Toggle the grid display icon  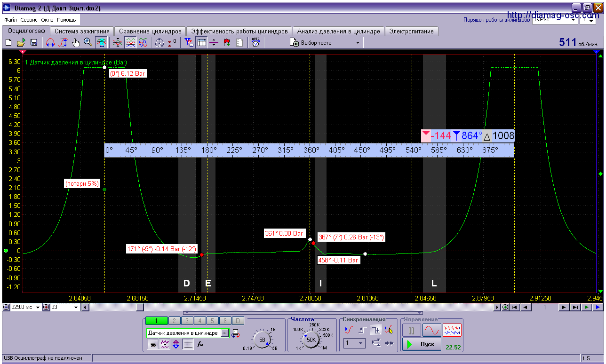(201, 43)
